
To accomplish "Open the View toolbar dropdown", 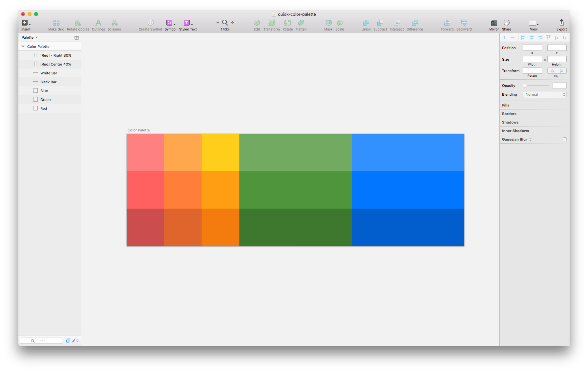I will 534,23.
